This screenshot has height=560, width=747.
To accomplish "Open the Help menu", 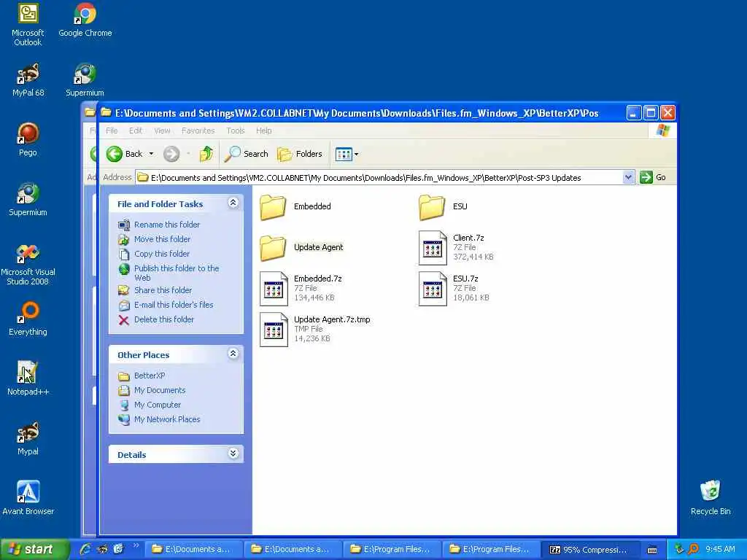I will pyautogui.click(x=263, y=131).
